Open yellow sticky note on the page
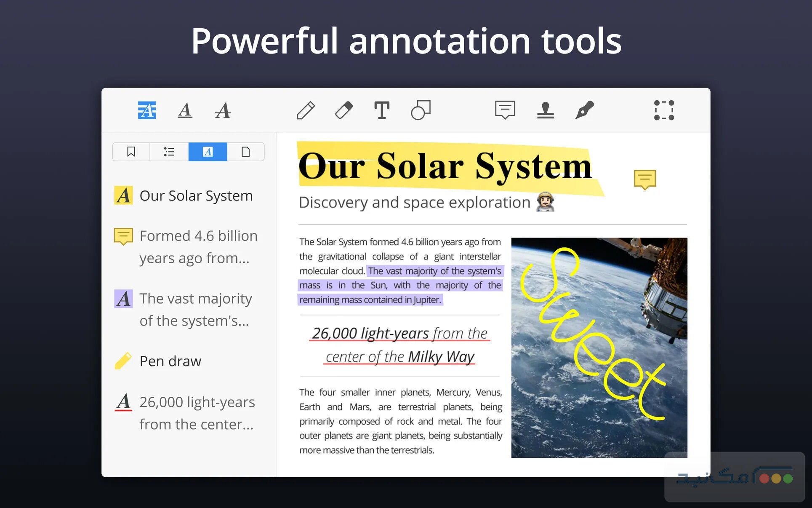 pyautogui.click(x=644, y=179)
